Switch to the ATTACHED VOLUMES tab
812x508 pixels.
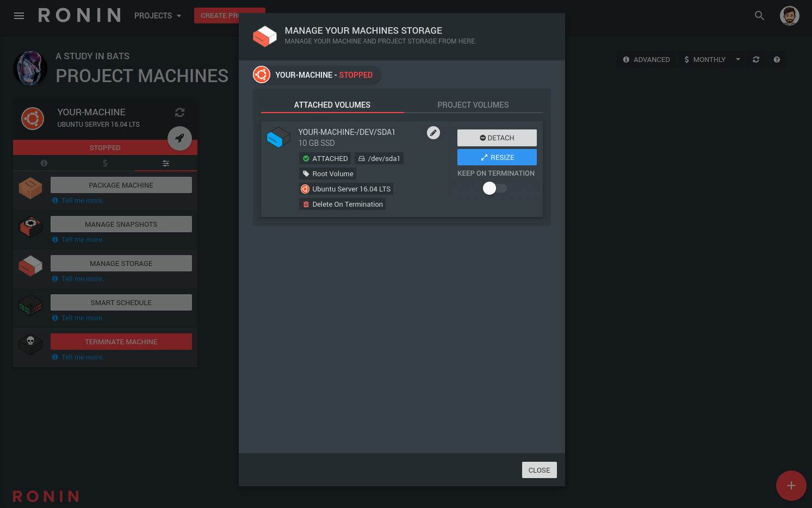332,105
